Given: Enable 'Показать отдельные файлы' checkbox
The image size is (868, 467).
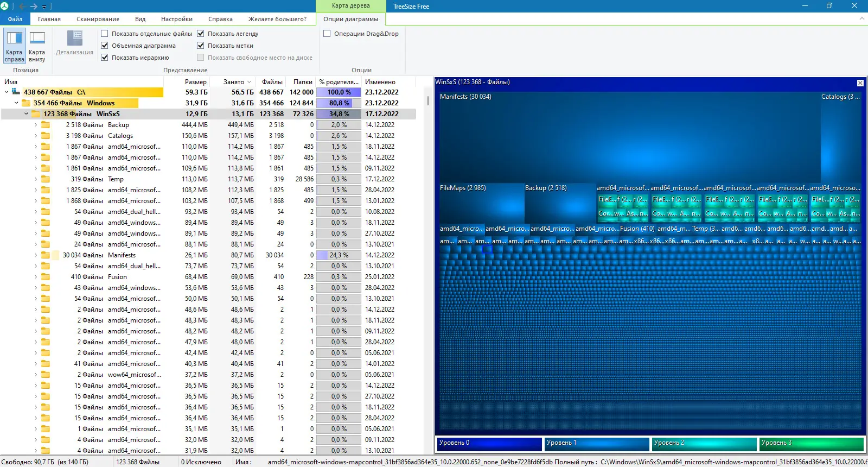Looking at the screenshot, I should tap(105, 34).
